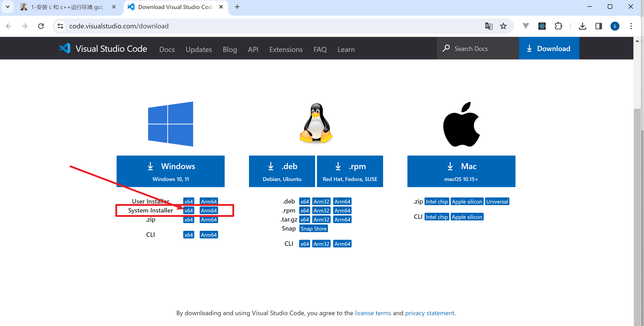Open a new tab with plus
The image size is (644, 326).
pyautogui.click(x=237, y=7)
